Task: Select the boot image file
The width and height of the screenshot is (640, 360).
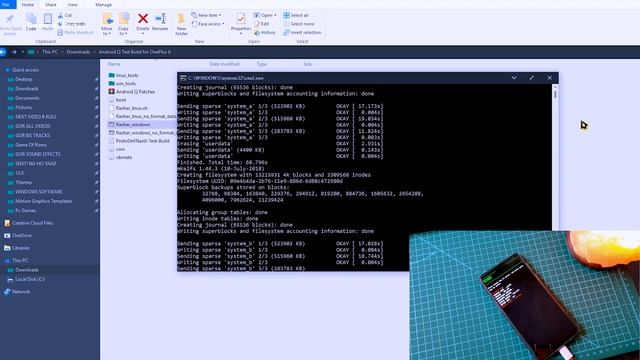Action: point(121,100)
